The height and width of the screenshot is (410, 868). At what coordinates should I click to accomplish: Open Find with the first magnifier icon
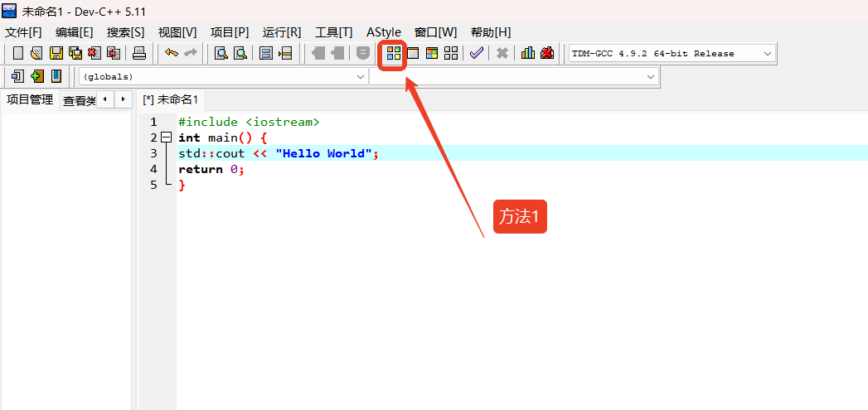(221, 53)
